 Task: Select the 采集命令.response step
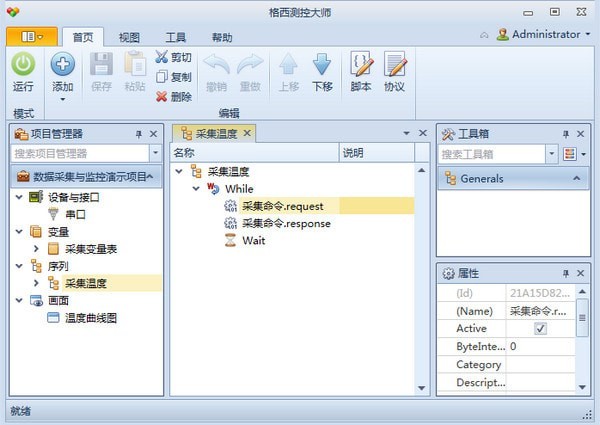tap(286, 223)
